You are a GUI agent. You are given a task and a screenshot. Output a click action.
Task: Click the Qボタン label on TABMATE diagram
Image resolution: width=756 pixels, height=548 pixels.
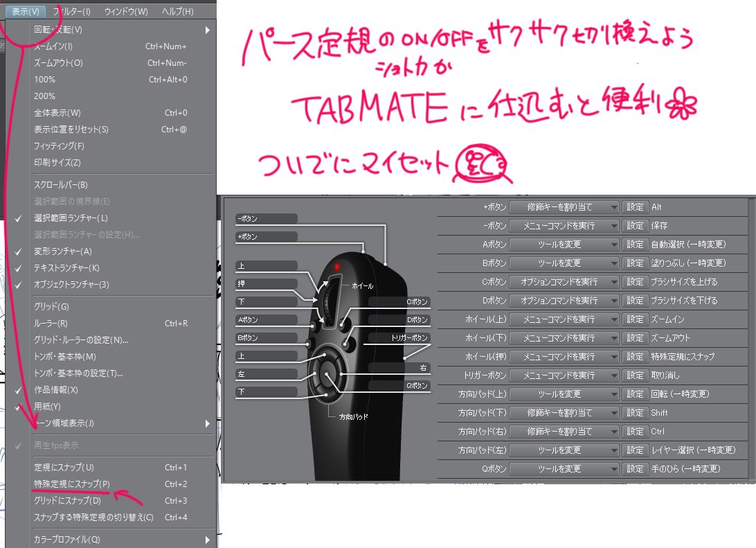399,385
